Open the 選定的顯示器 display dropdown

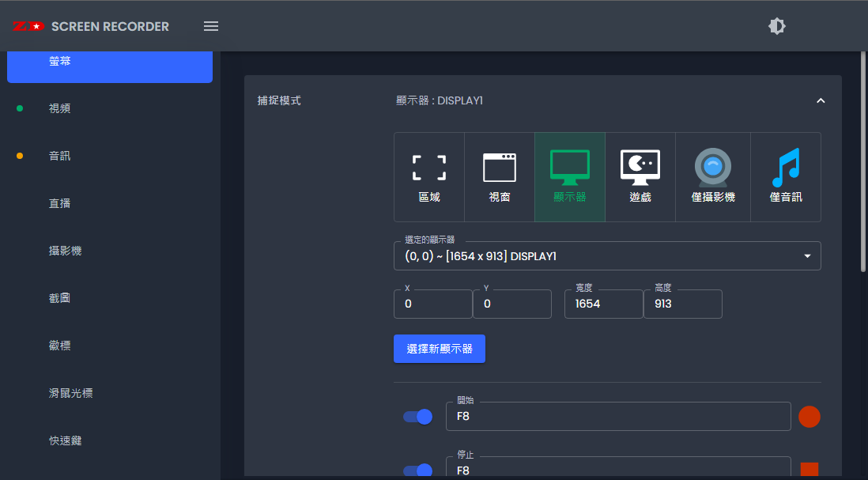pyautogui.click(x=607, y=256)
